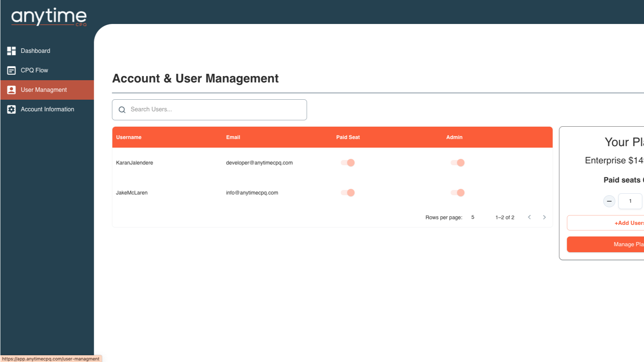Open Account Information menu item
This screenshot has width=644, height=362.
tap(47, 109)
